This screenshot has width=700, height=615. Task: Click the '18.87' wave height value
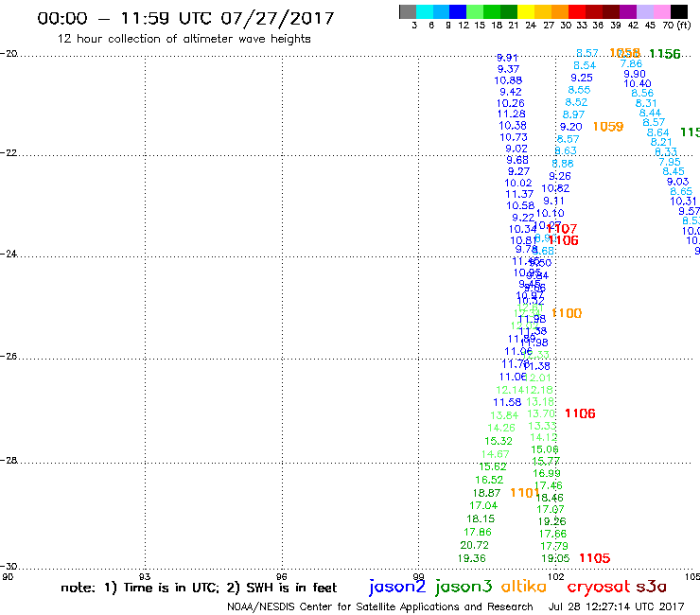486,493
